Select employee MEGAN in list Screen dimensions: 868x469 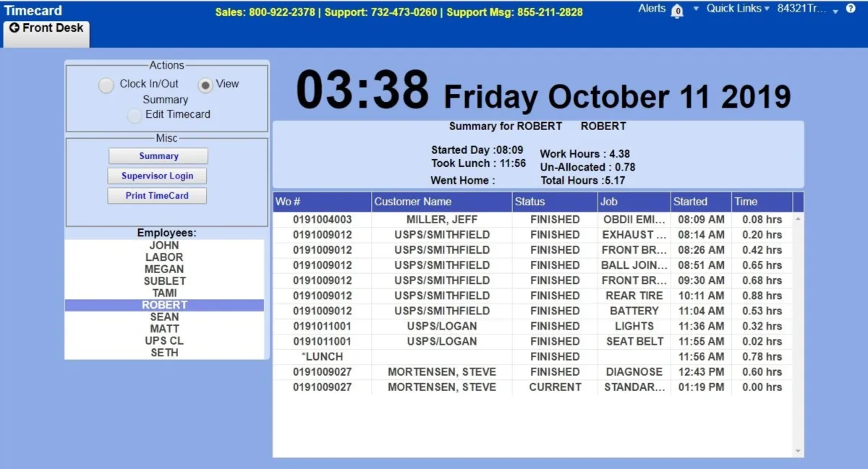pos(164,269)
